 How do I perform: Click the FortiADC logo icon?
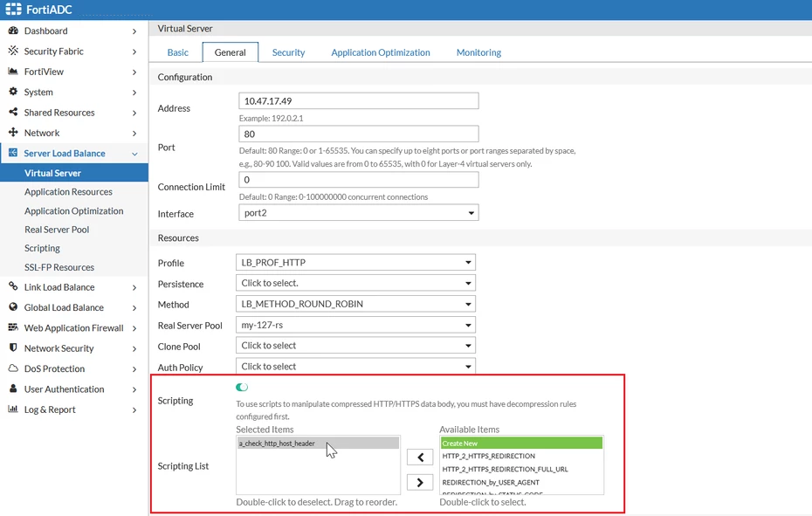(x=13, y=10)
